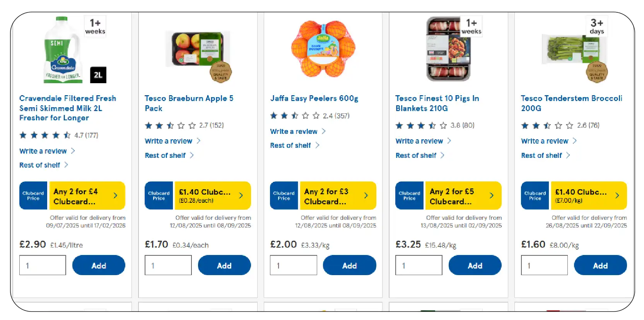Screen dimensions: 644x320
Task: Add Cravendale milk to the basket
Action: 99,265
